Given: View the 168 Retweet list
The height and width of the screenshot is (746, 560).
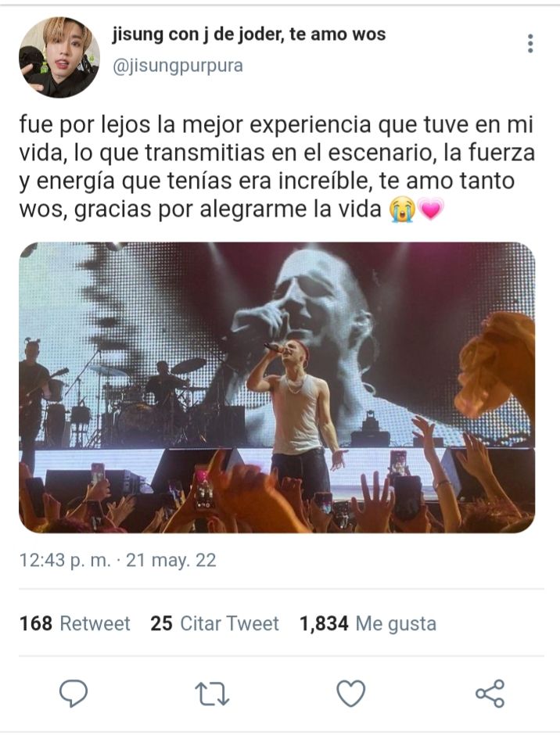Looking at the screenshot, I should pyautogui.click(x=75, y=623).
